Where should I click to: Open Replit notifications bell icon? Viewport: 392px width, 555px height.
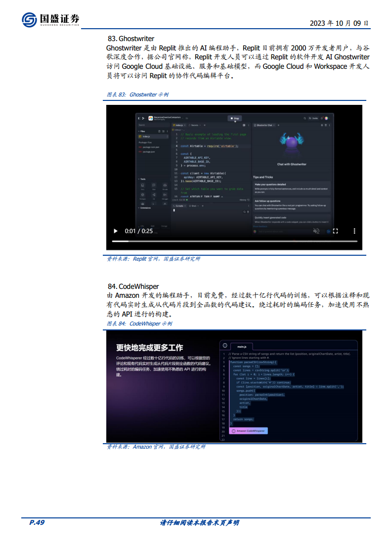(x=322, y=118)
